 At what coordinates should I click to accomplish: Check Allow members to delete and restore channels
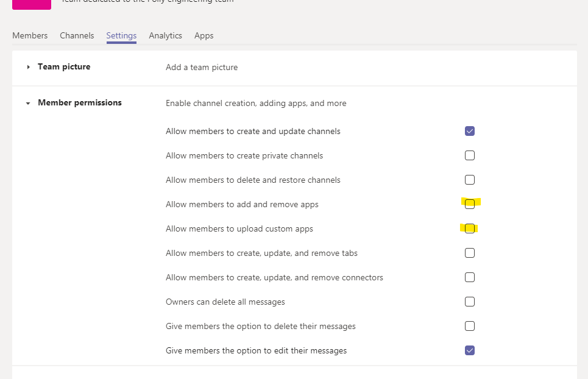click(x=469, y=180)
